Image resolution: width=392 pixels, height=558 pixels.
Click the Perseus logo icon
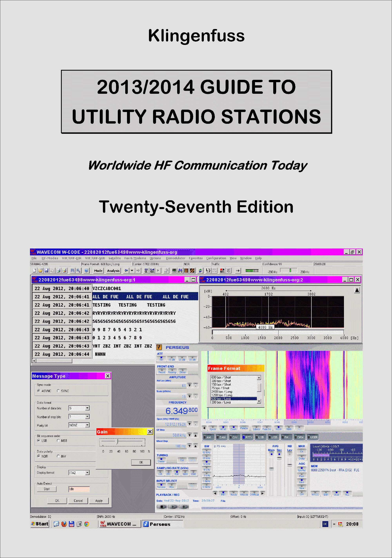click(159, 347)
